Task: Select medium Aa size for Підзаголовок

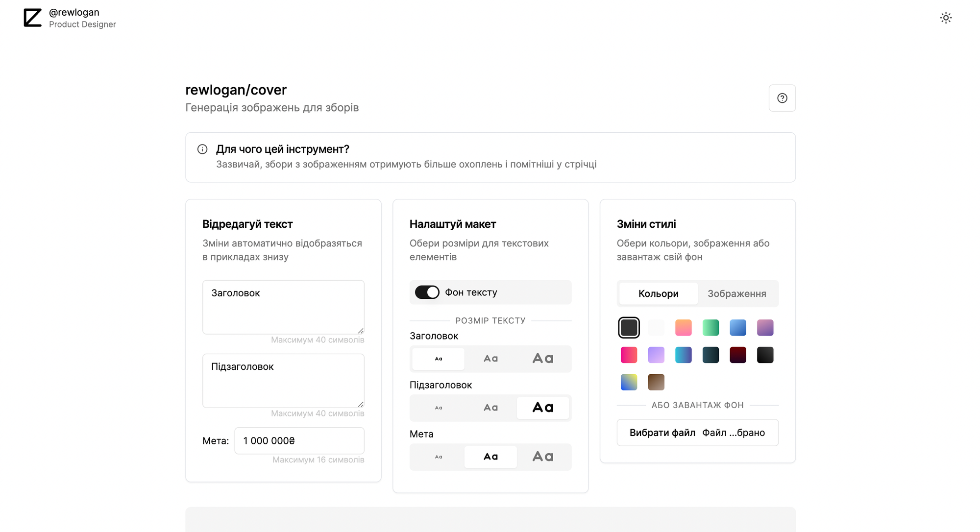Action: [490, 408]
